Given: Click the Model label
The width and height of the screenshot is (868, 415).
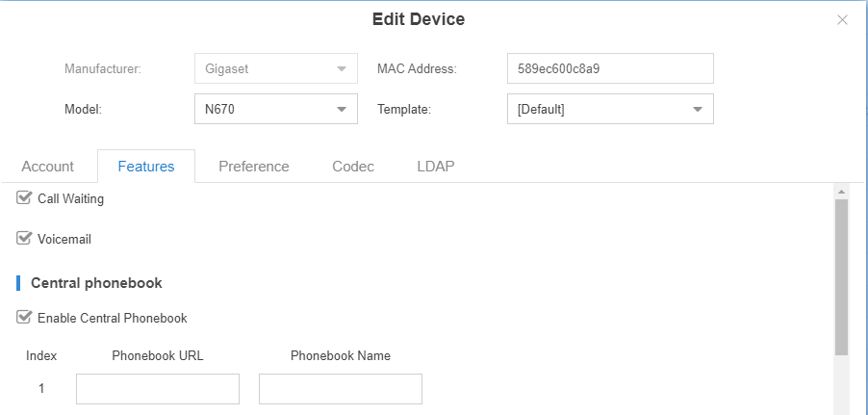Looking at the screenshot, I should tap(83, 109).
